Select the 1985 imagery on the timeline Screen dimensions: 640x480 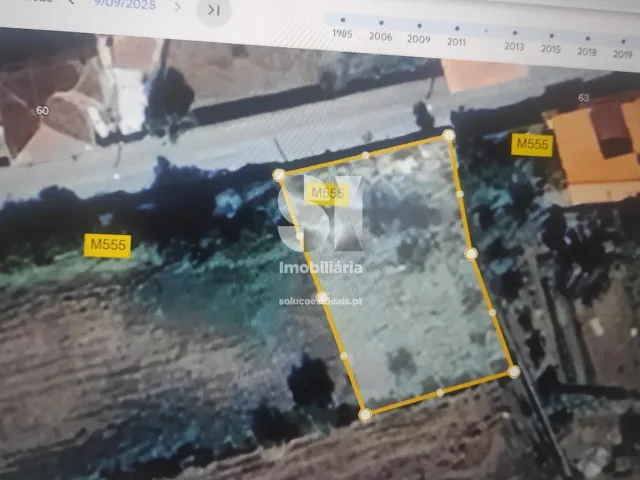tap(342, 20)
